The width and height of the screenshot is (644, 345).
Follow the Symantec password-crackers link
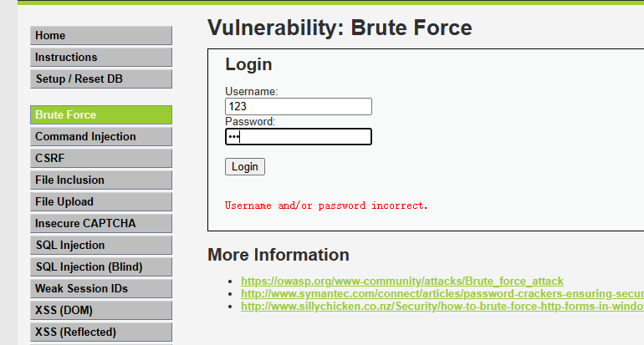coord(442,294)
